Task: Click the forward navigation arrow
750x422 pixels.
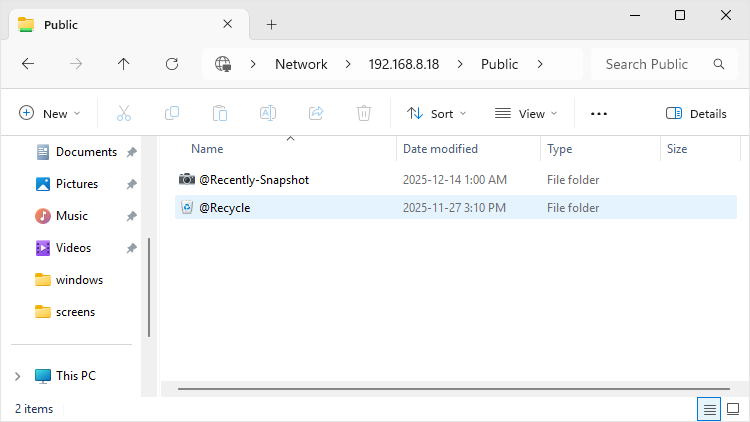Action: click(76, 64)
